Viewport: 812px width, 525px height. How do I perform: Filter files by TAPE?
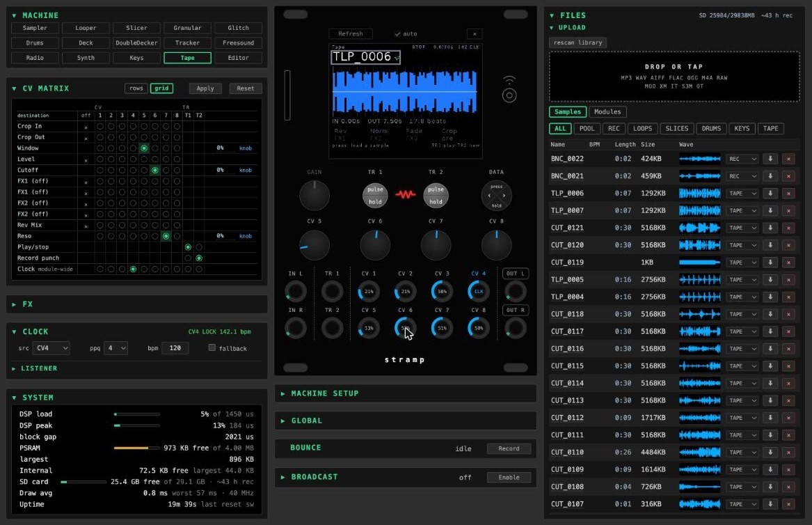click(x=770, y=129)
